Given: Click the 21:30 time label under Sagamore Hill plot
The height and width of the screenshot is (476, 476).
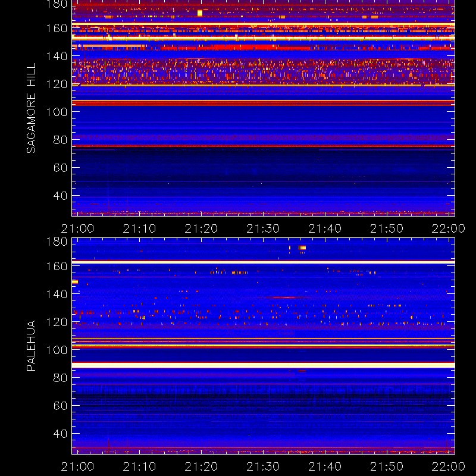Looking at the screenshot, I should point(263,228).
